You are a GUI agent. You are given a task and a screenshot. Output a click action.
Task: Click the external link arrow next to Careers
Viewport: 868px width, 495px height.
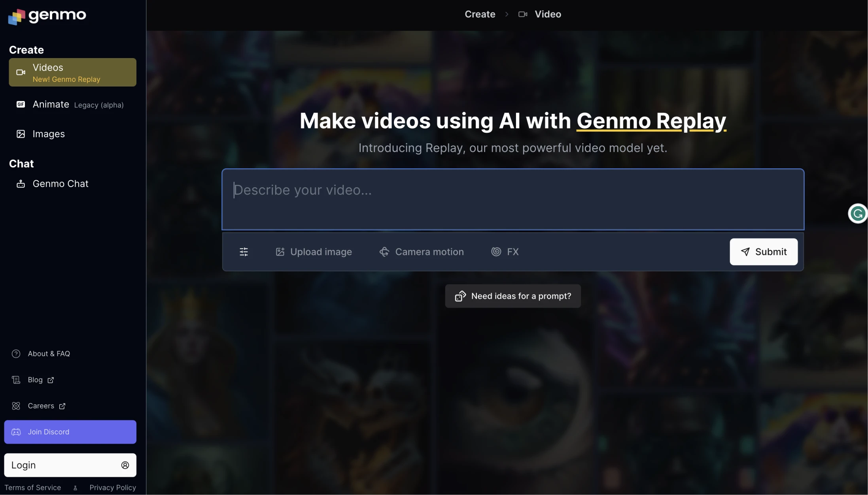[x=62, y=406]
